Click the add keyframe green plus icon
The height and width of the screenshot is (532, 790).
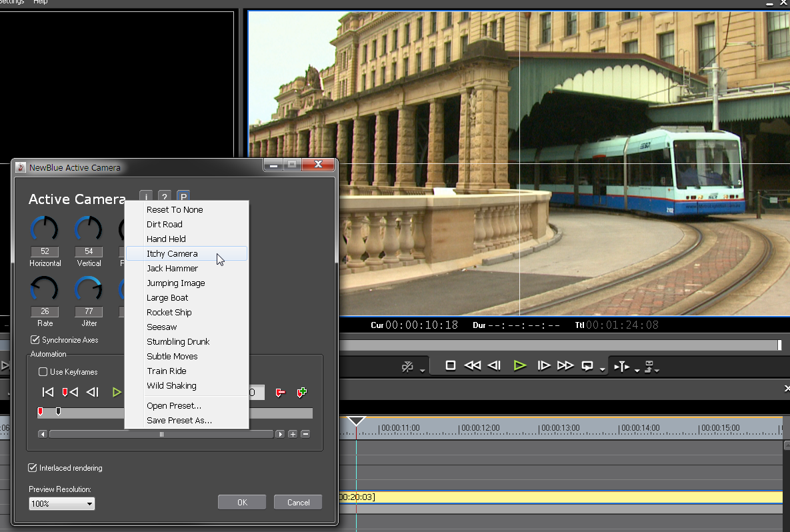302,393
